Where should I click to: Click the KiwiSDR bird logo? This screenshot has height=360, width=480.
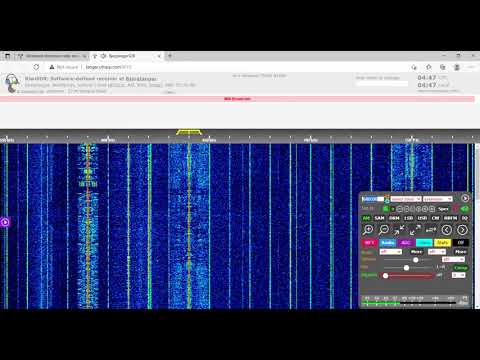[x=12, y=83]
